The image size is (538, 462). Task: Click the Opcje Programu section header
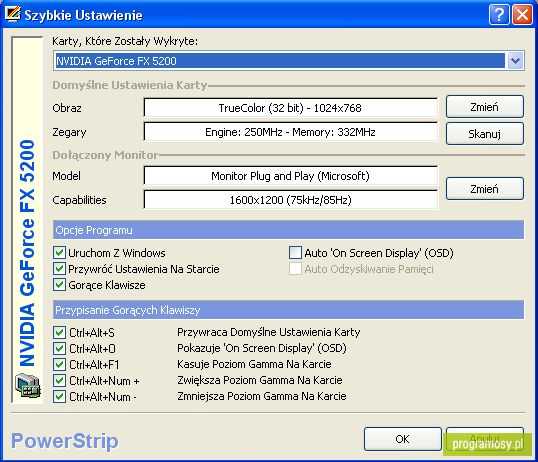coord(289,230)
